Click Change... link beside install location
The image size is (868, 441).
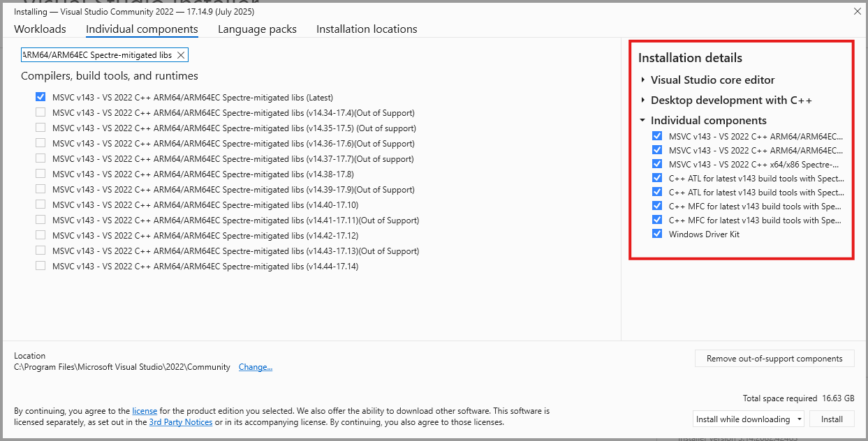[256, 367]
